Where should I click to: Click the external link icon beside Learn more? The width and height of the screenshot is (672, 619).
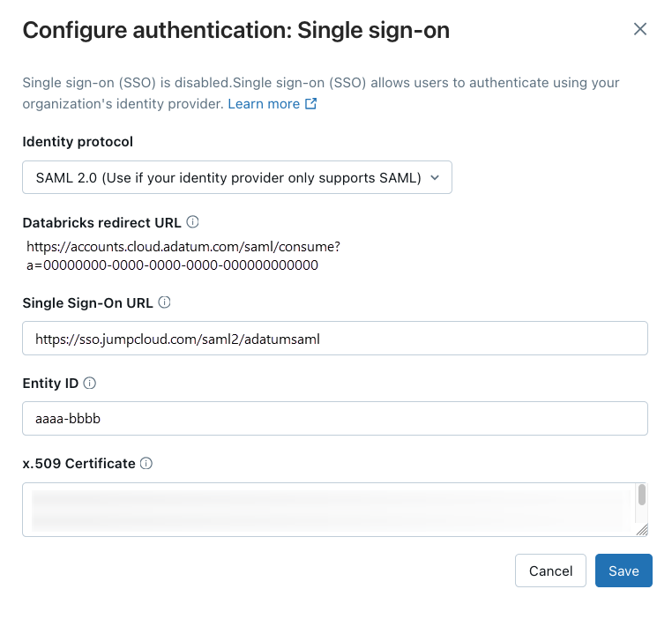pos(310,104)
